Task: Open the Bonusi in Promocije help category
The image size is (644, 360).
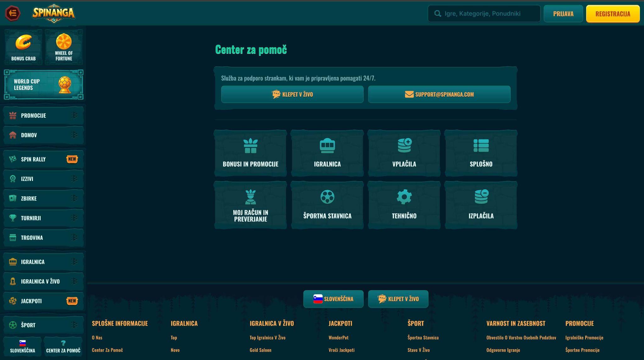Action: click(x=250, y=153)
